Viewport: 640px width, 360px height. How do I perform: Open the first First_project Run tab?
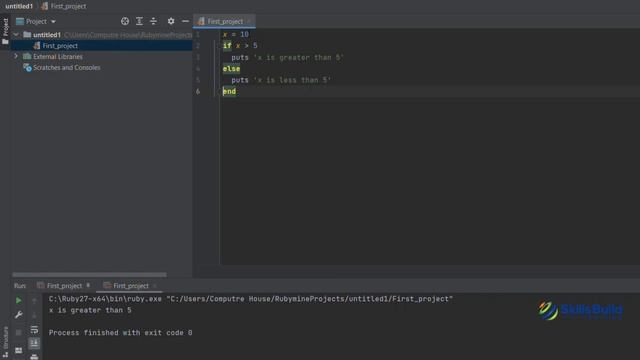pos(64,286)
